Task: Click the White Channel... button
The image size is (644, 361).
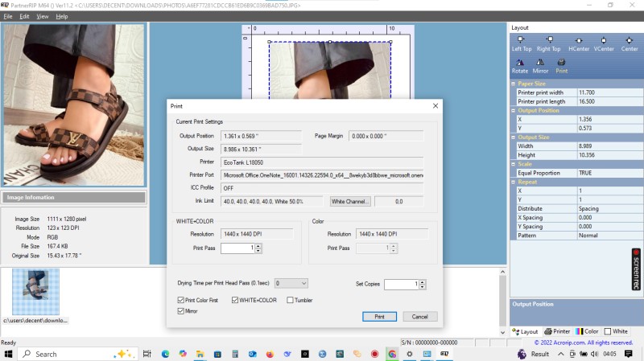Action: pyautogui.click(x=350, y=202)
